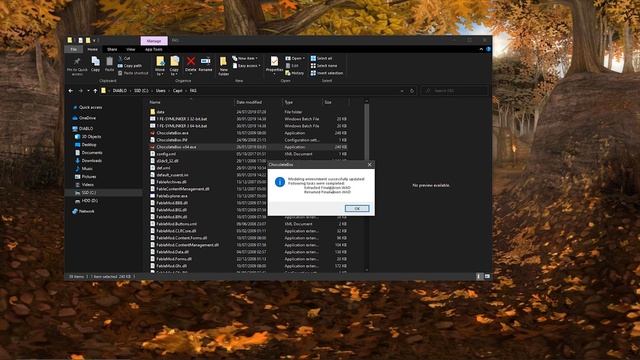This screenshot has height=360, width=640.
Task: Open Explorer help icon
Action: (x=488, y=49)
